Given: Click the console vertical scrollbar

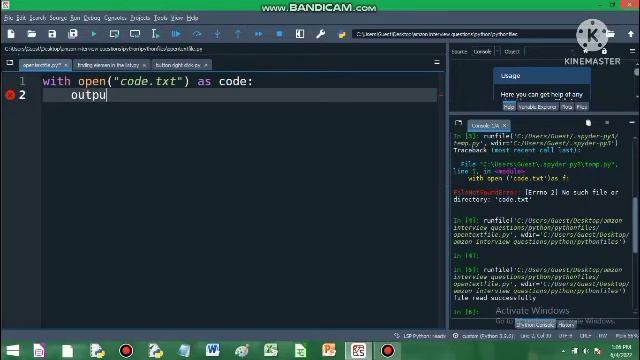Looking at the screenshot, I should [636, 224].
